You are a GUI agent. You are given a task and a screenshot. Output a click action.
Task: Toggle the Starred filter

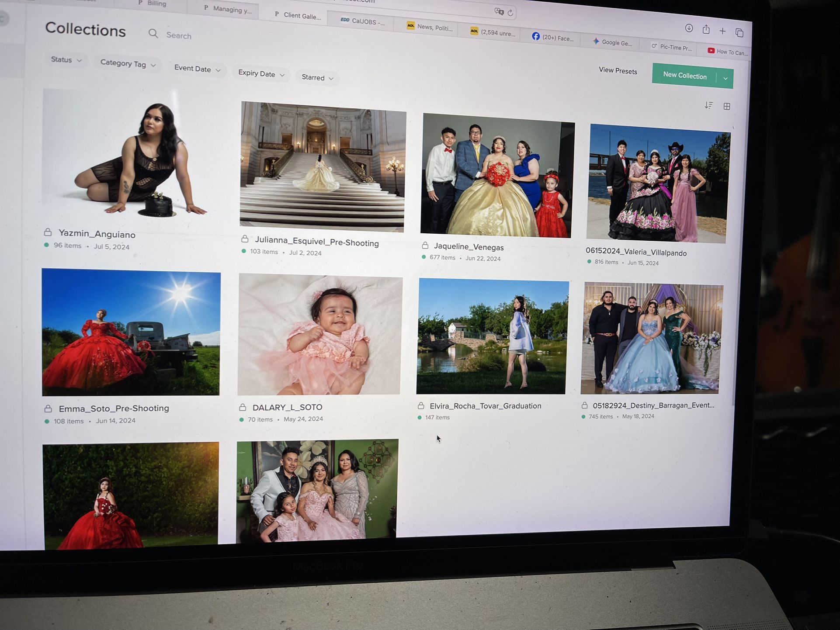coord(316,77)
